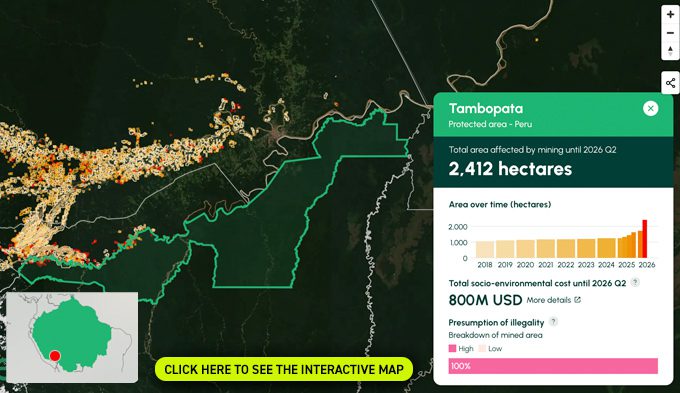This screenshot has width=680, height=393.
Task: Select the 2018 bar in chart
Action: [x=485, y=249]
